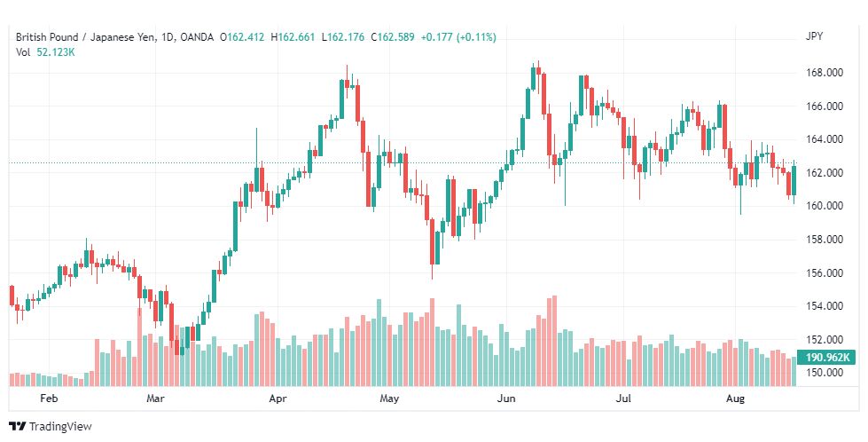Click the TradingView logo icon

(17, 427)
